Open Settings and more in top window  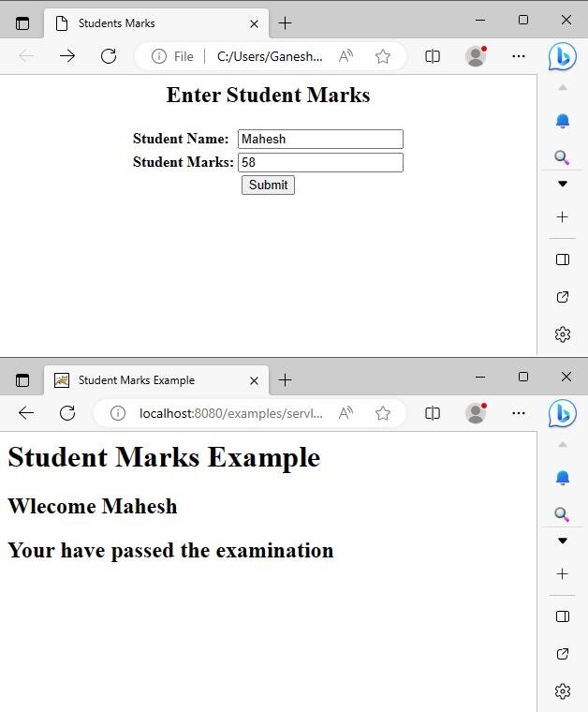click(518, 56)
